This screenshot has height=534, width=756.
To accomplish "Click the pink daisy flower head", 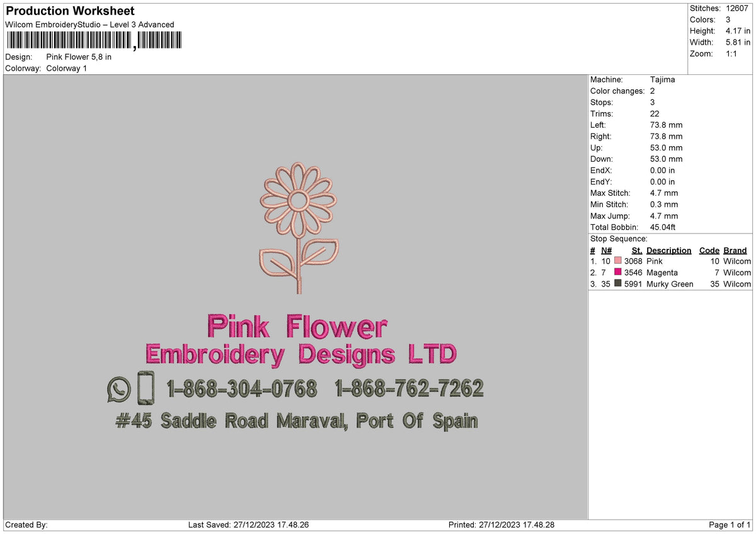I will pyautogui.click(x=299, y=200).
